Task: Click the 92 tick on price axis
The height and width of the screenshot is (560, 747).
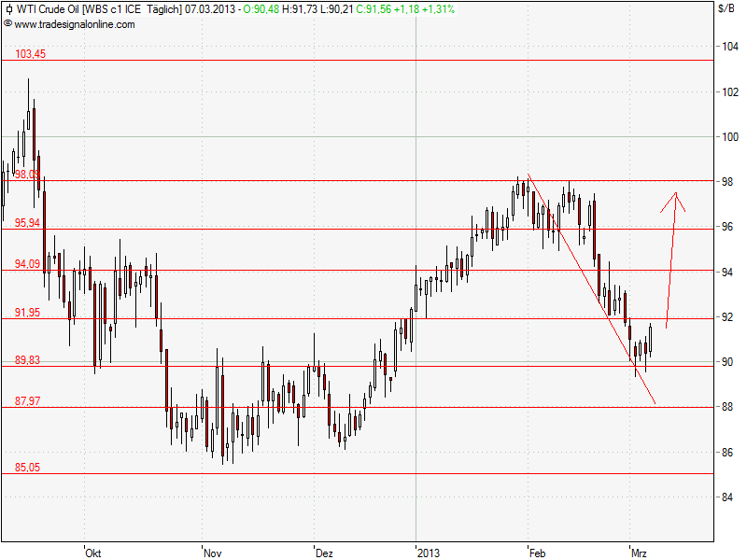Action: (x=727, y=316)
